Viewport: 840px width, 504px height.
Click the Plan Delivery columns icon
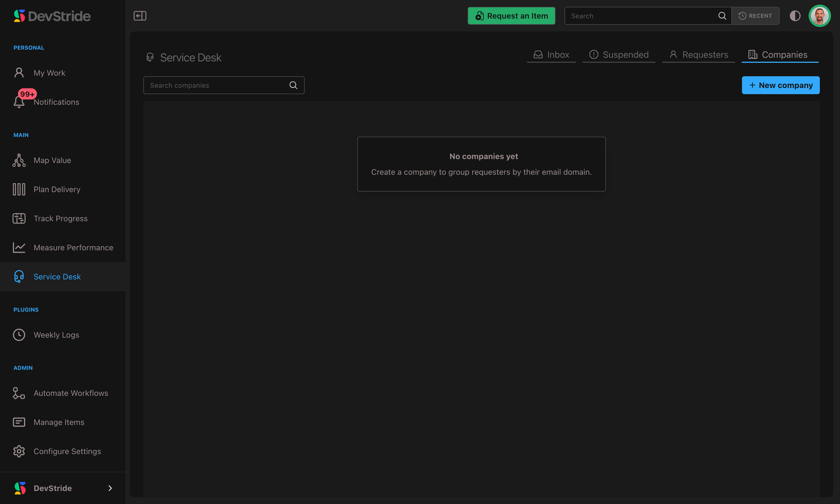click(x=19, y=189)
